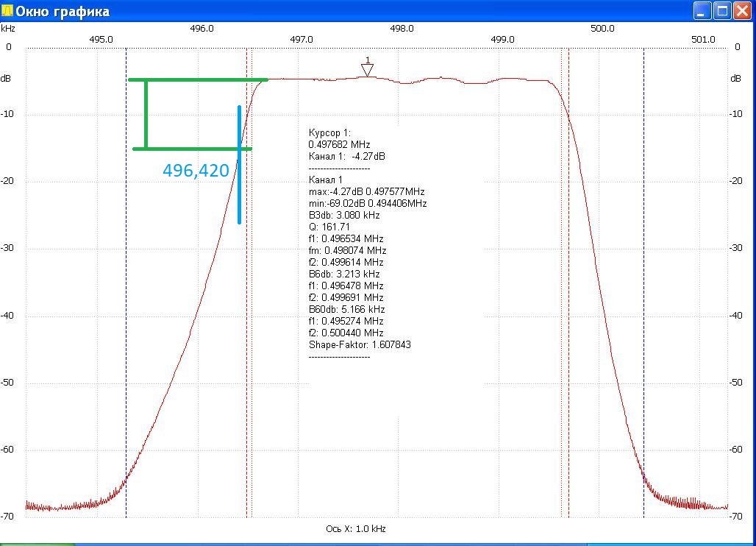Click the 'f1: 0.495274 MHz' line
The height and width of the screenshot is (546, 756).
coord(346,322)
